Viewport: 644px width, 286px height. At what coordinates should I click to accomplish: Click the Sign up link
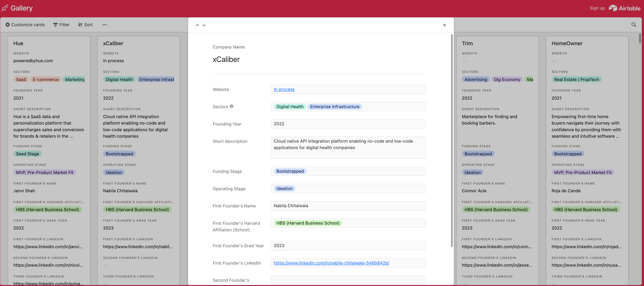597,8
